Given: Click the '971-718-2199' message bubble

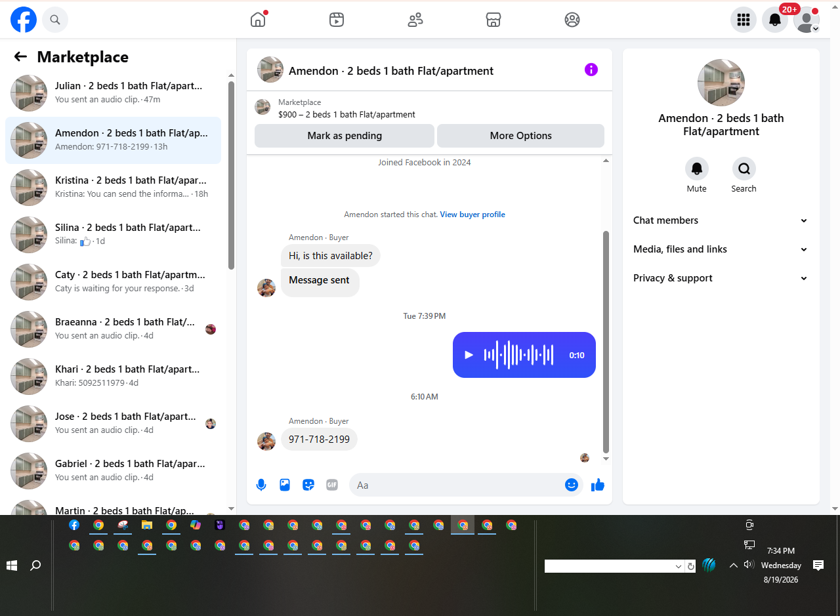Looking at the screenshot, I should click(319, 440).
